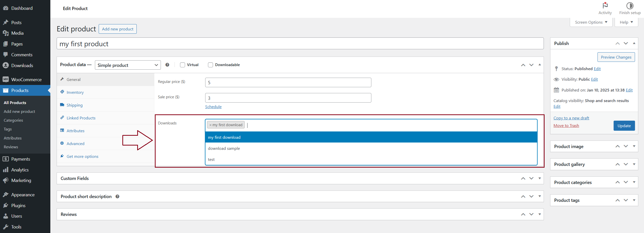Viewport: 644px width, 233px height.
Task: Open the WooCommerce sidebar menu
Action: 6,79
